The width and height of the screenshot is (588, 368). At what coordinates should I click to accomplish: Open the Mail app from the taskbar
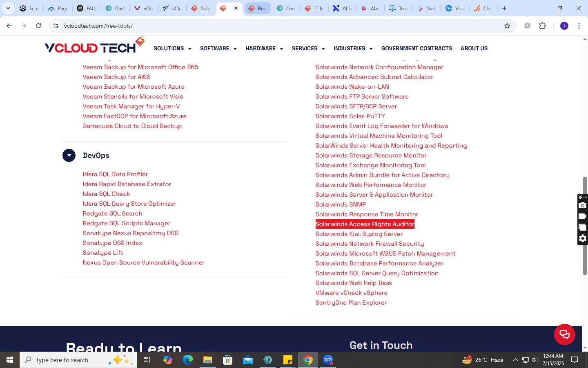[248, 360]
